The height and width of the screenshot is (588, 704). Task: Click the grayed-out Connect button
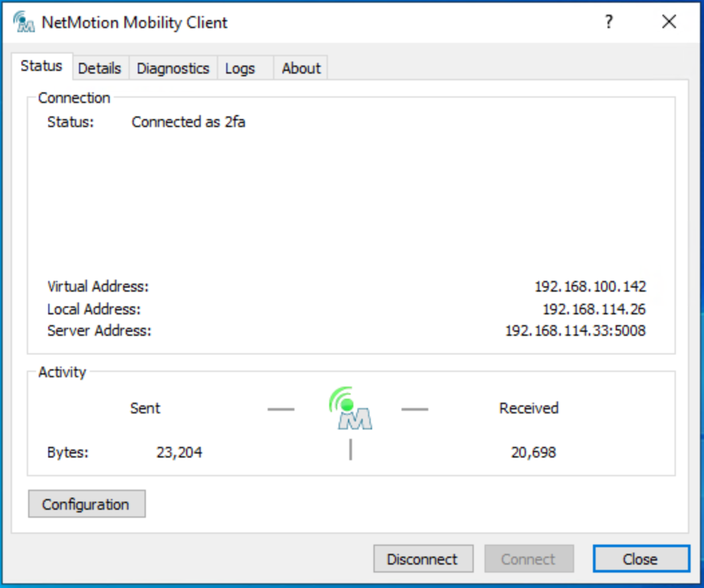click(529, 559)
